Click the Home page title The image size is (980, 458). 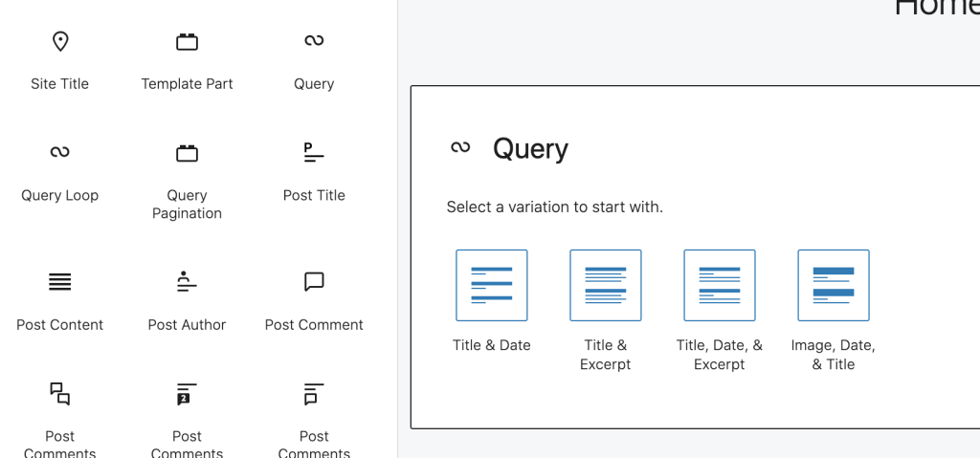click(x=936, y=8)
